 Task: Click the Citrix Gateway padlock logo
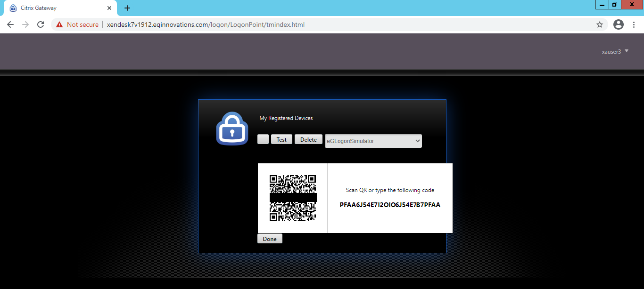point(232,128)
